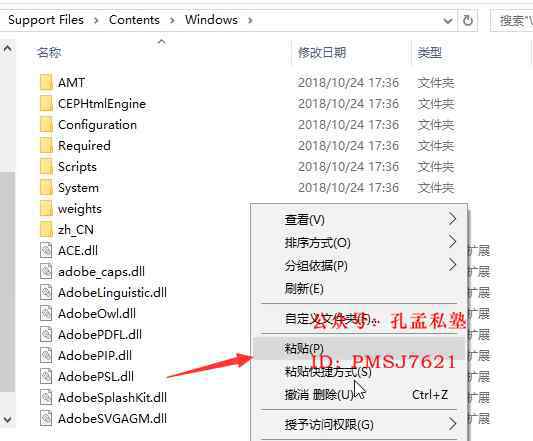Viewport: 533px width, 441px height.
Task: Expand the 查看(V) submenu arrow
Action: click(452, 219)
